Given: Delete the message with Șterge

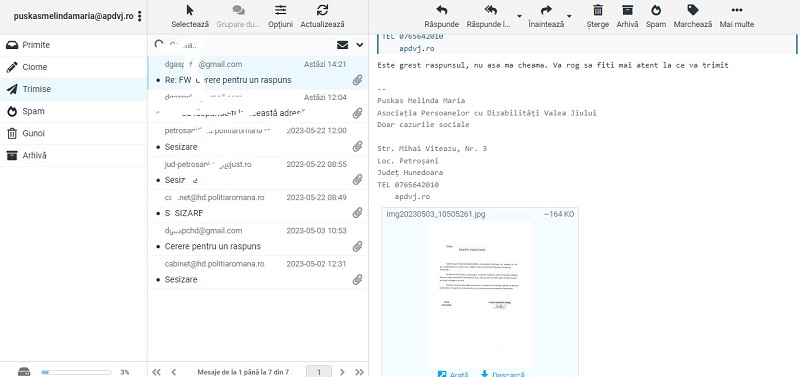Looking at the screenshot, I should (598, 16).
